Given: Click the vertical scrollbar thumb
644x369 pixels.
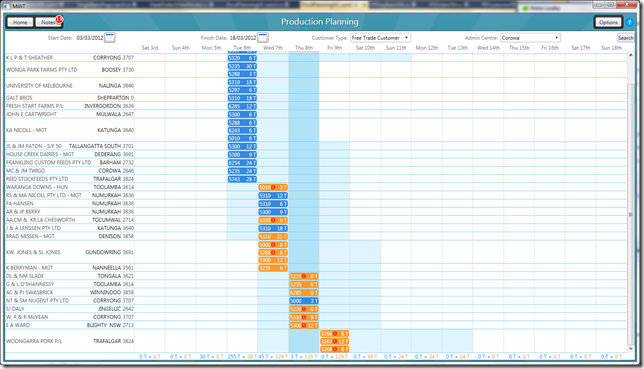Looking at the screenshot, I should pyautogui.click(x=630, y=214).
